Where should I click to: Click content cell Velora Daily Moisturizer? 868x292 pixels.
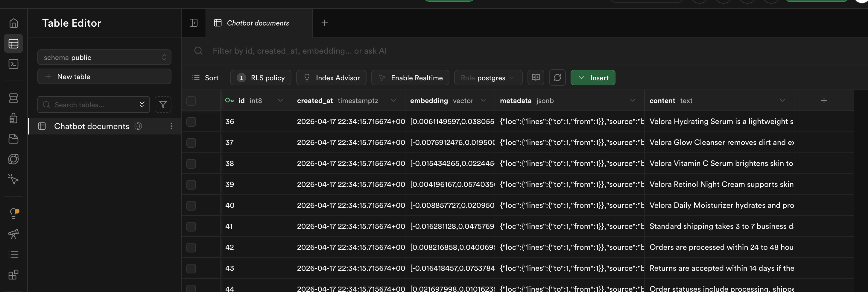coord(719,205)
